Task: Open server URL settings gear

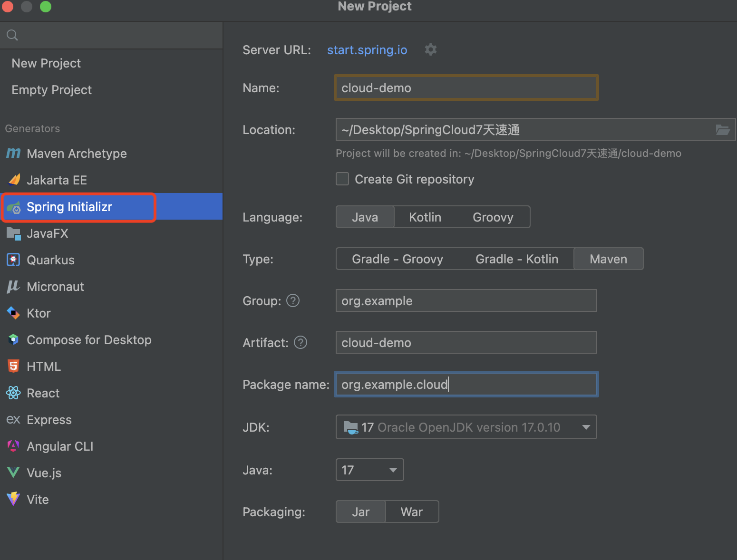Action: click(431, 49)
